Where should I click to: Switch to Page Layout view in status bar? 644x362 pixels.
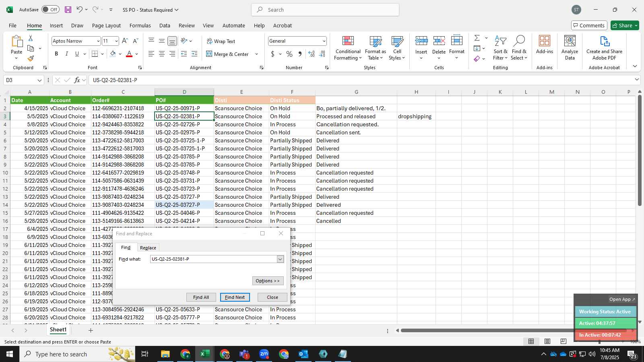(547, 341)
